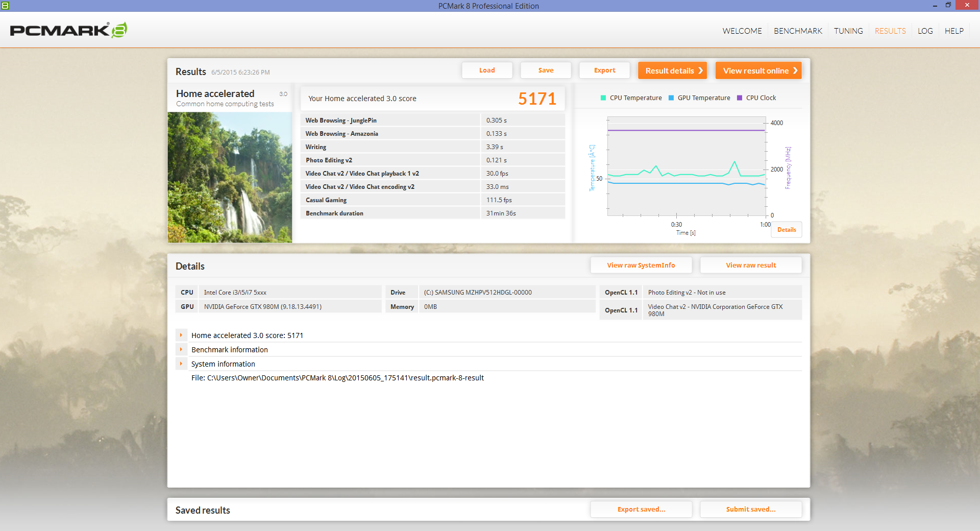Click the results timestamp 6/5/2015
980x531 pixels.
240,73
